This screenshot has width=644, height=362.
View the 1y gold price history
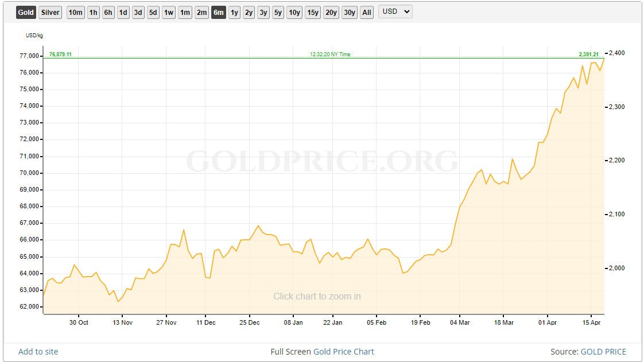click(234, 12)
